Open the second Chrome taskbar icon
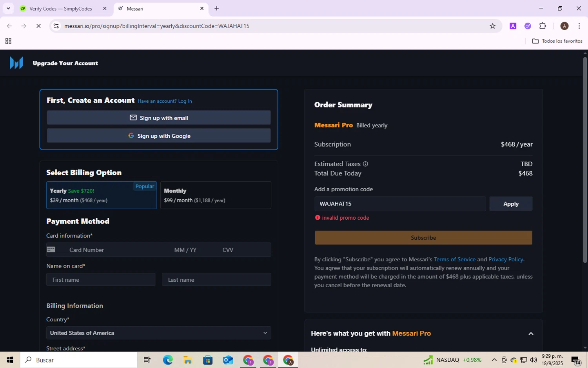The image size is (588, 368). (268, 360)
